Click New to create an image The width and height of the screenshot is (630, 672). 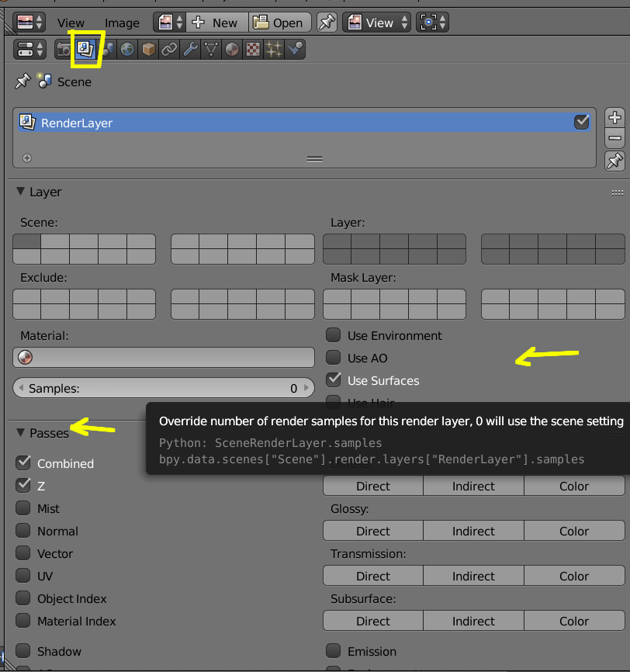pyautogui.click(x=217, y=23)
